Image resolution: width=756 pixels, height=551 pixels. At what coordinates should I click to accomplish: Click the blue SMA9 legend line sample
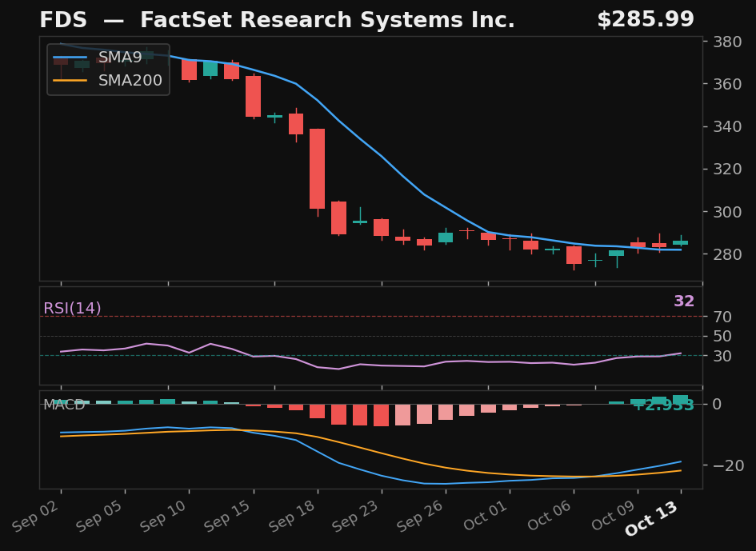pos(70,58)
